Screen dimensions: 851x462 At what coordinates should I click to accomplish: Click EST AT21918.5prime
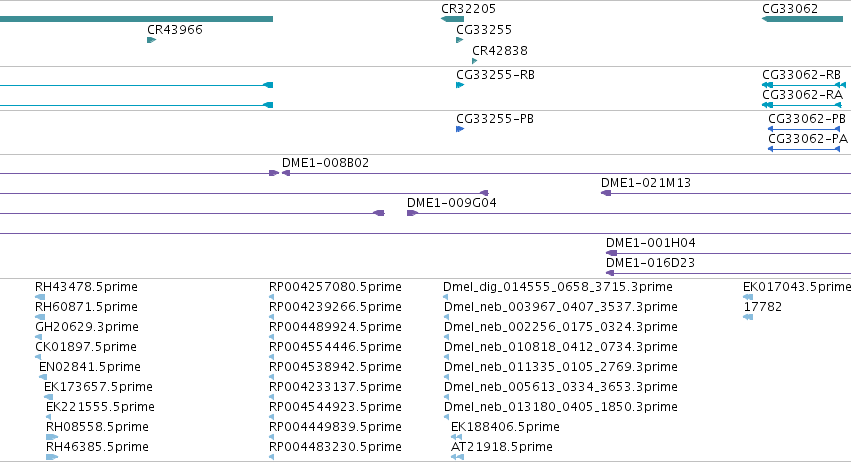502,448
